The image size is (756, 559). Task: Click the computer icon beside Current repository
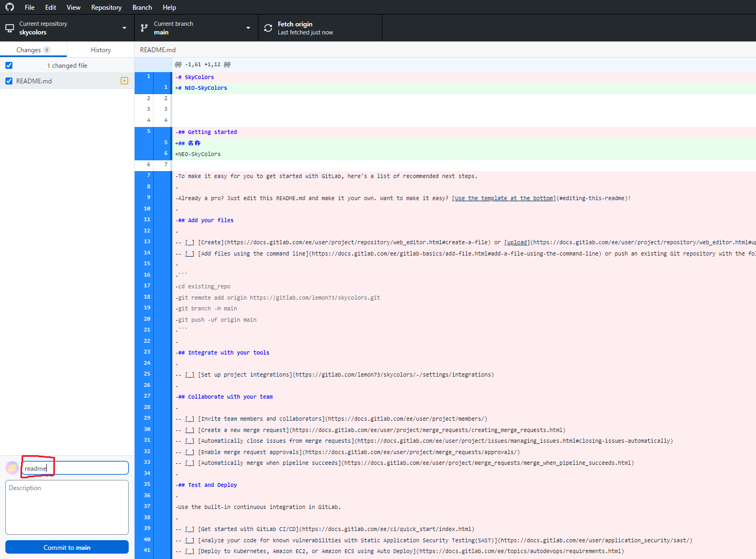click(9, 27)
